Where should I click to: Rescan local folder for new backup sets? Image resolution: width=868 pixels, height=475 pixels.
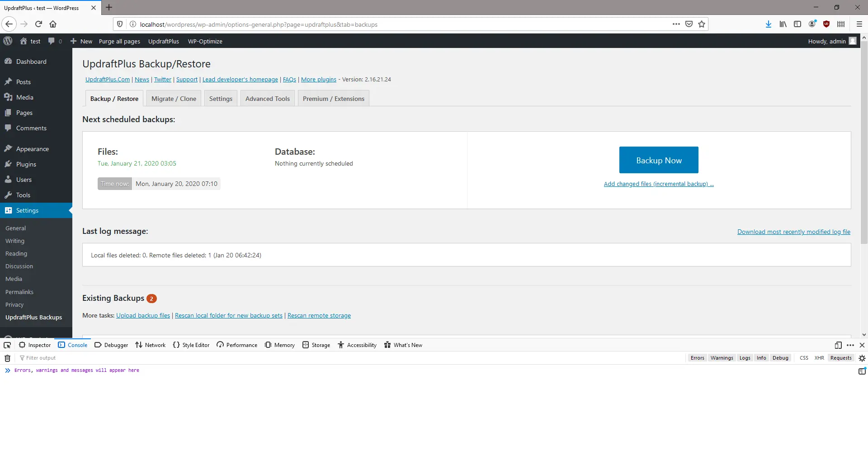(x=229, y=316)
